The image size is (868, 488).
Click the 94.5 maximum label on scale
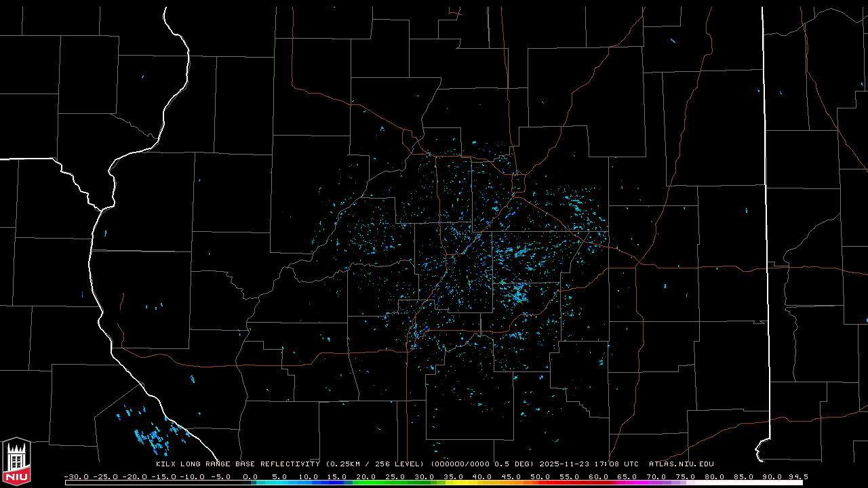(x=797, y=476)
